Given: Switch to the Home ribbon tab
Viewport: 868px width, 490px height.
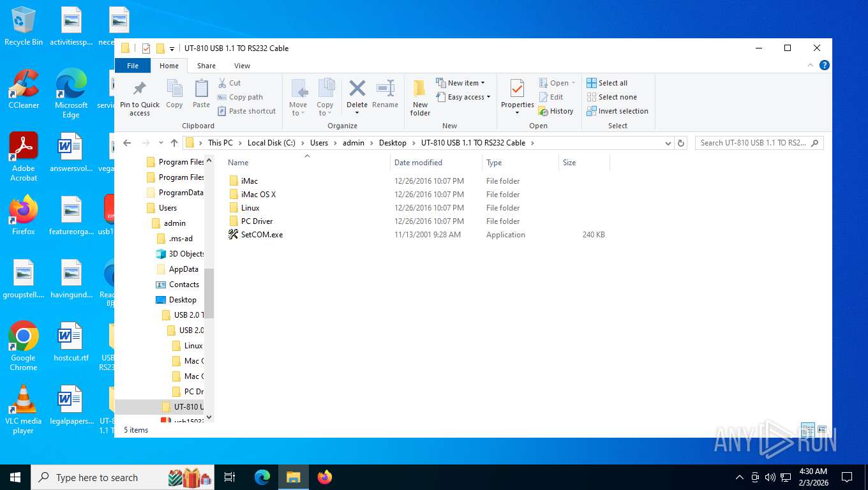Looking at the screenshot, I should (x=169, y=66).
